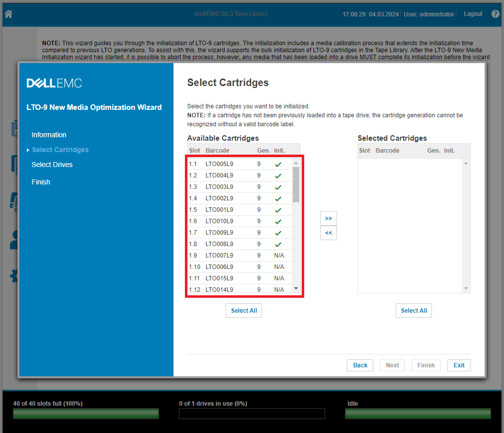Click User: administrator label
The image size is (504, 433).
(x=429, y=14)
